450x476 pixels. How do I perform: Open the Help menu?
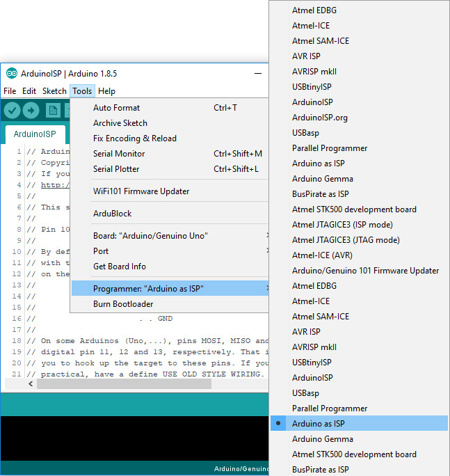coord(106,91)
